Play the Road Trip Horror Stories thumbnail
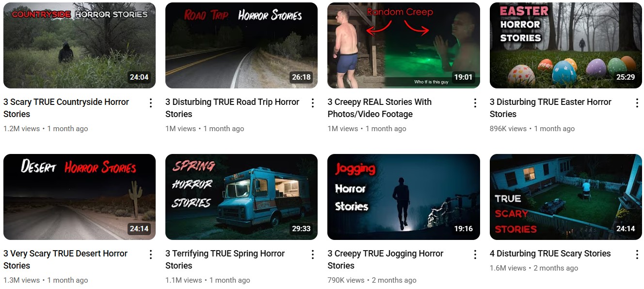The height and width of the screenshot is (289, 644). [x=241, y=46]
